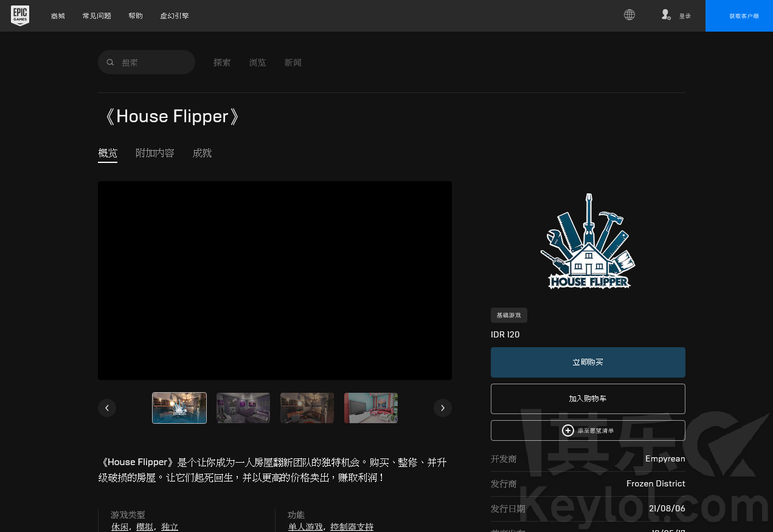
Task: Click the Epic Games logo
Action: (x=20, y=15)
